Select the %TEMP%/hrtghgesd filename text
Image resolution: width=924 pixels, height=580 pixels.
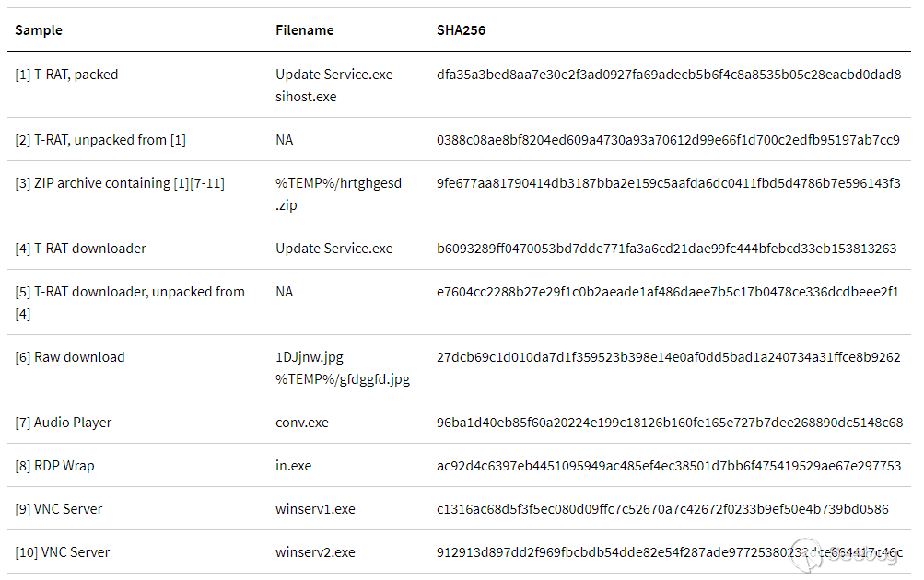(338, 183)
